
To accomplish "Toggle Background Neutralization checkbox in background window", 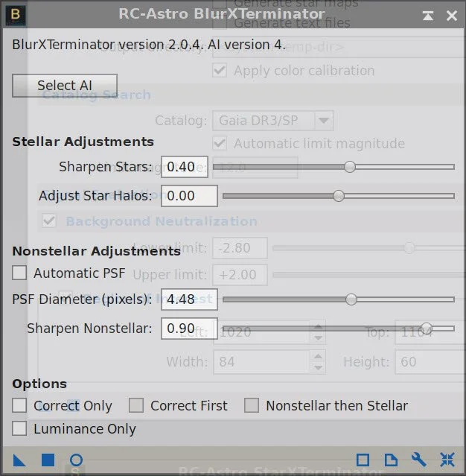I will coord(49,221).
